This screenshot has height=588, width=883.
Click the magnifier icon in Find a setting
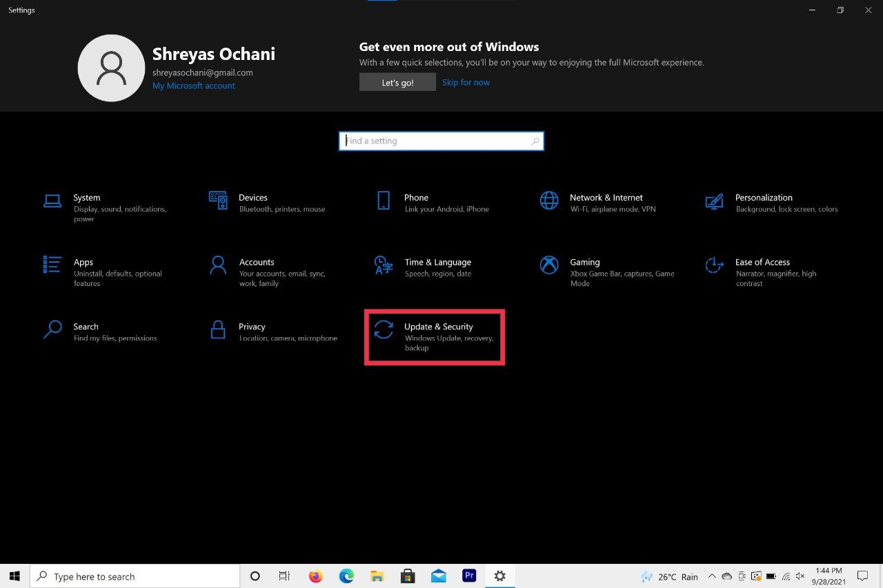point(535,141)
